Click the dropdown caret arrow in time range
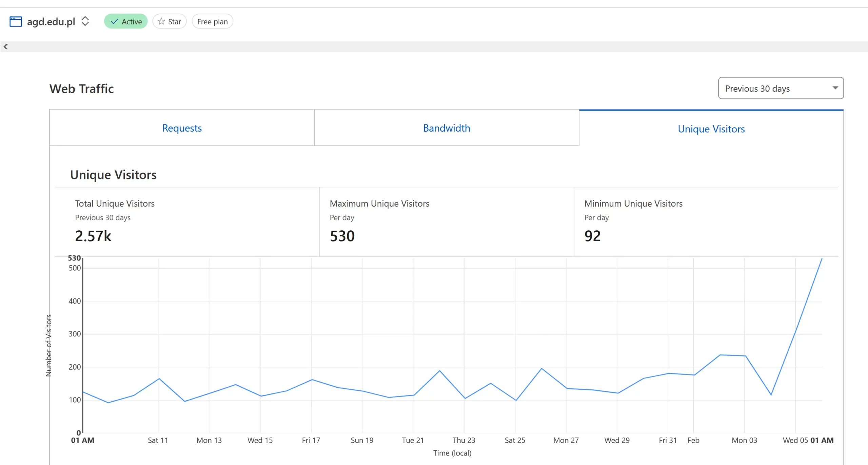The image size is (868, 465). coord(835,88)
